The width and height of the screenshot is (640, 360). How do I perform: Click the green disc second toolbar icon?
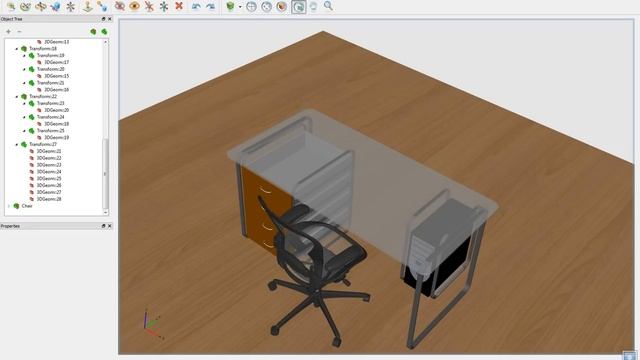coord(25,6)
